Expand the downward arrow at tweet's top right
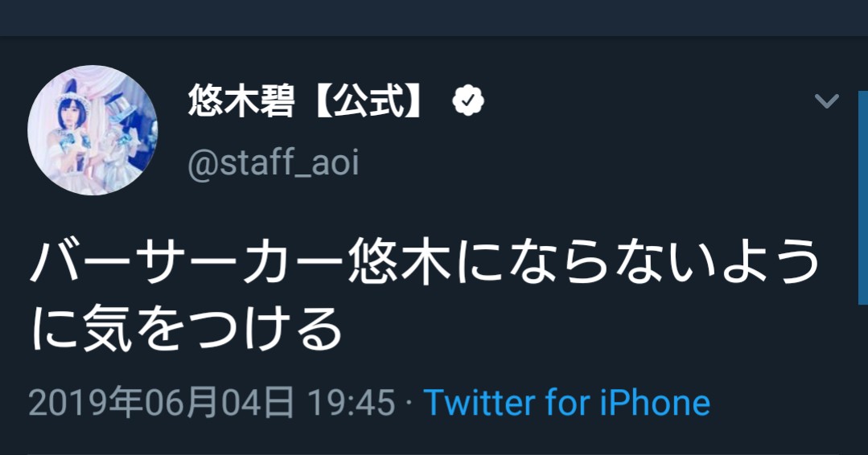The width and height of the screenshot is (868, 455). (826, 101)
